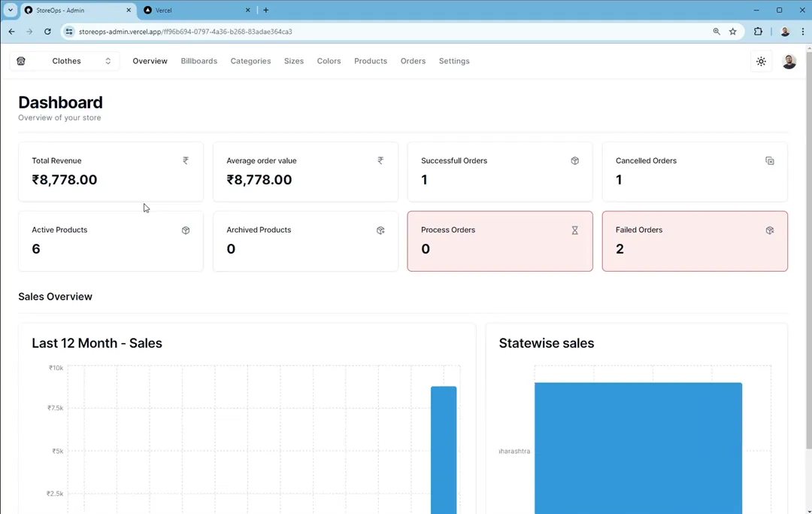Open the Chrome profile avatar
The image size is (812, 514).
(785, 32)
